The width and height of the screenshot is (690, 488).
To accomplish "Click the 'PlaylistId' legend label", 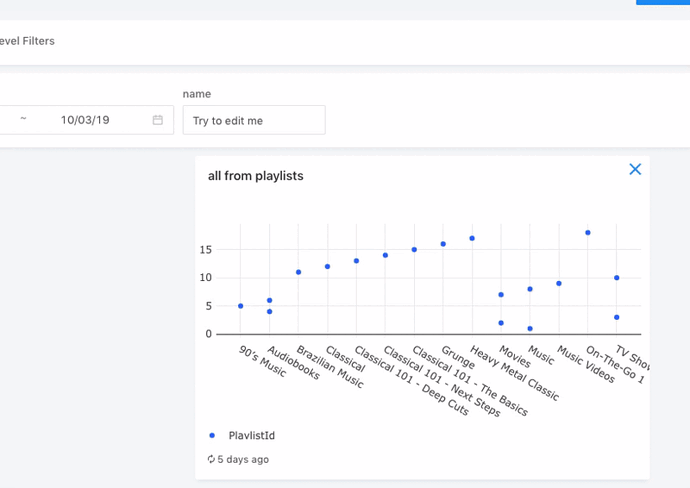I will [252, 435].
